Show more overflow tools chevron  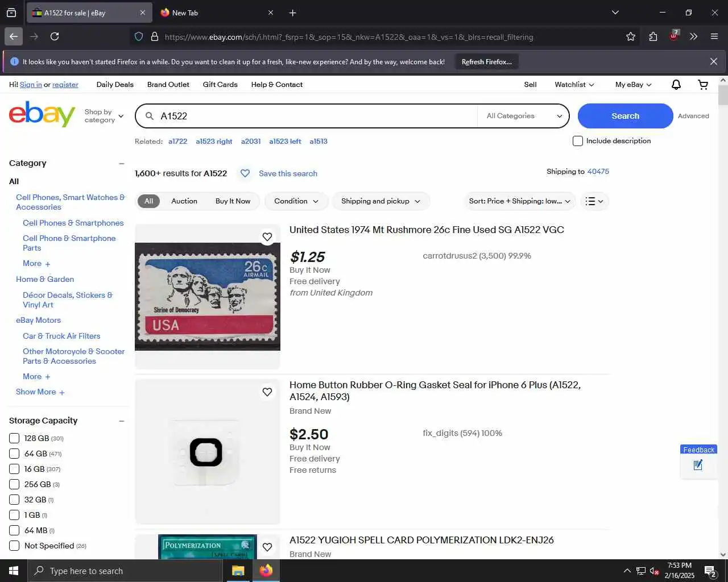[x=694, y=36]
